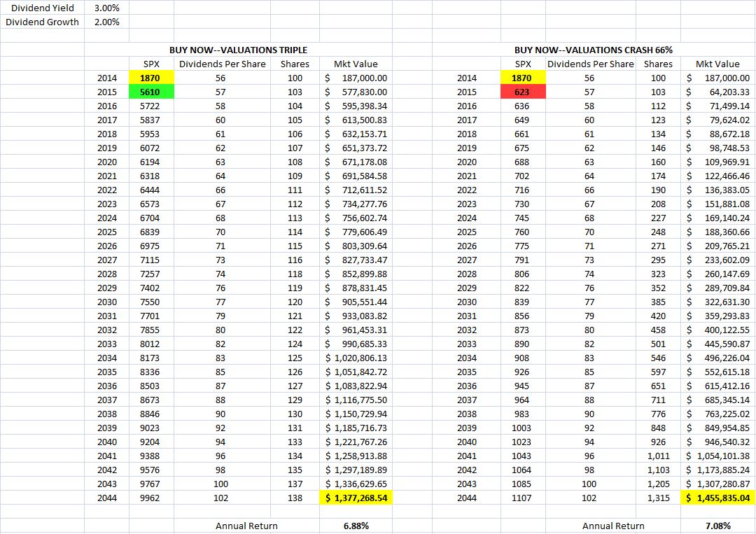Click the SPX value 1107 for 2044

click(522, 498)
